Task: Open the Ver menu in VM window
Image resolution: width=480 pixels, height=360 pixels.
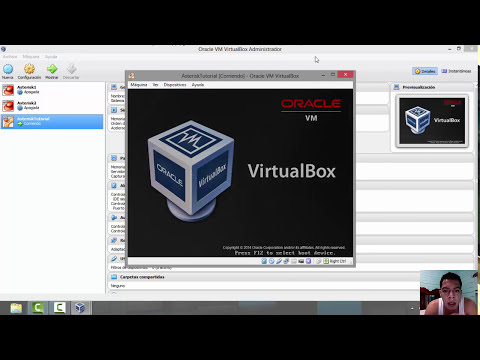Action: click(x=155, y=85)
